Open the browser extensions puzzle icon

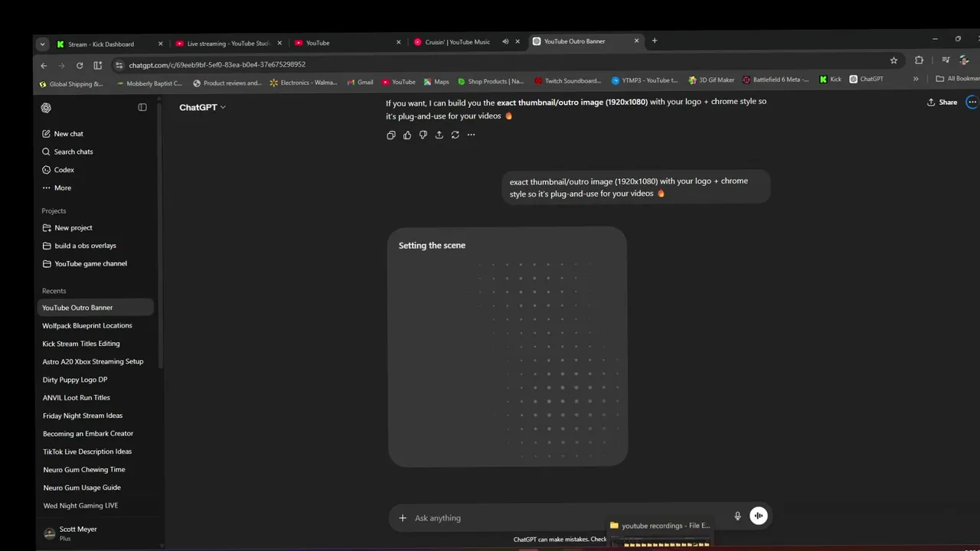[x=919, y=60]
